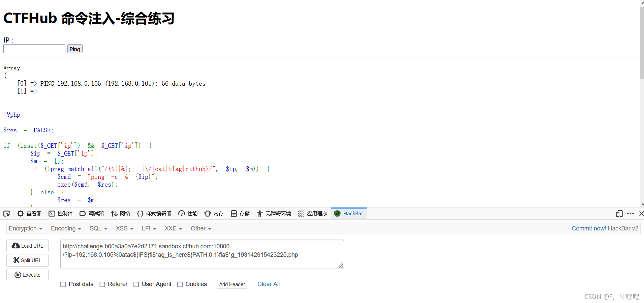Click the Add Header button
The width and height of the screenshot is (644, 303).
232,284
